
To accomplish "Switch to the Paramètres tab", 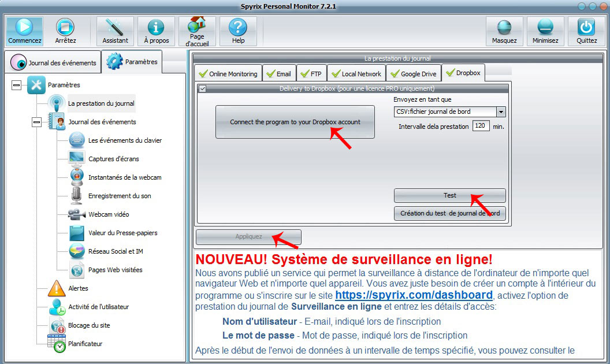I will (132, 61).
